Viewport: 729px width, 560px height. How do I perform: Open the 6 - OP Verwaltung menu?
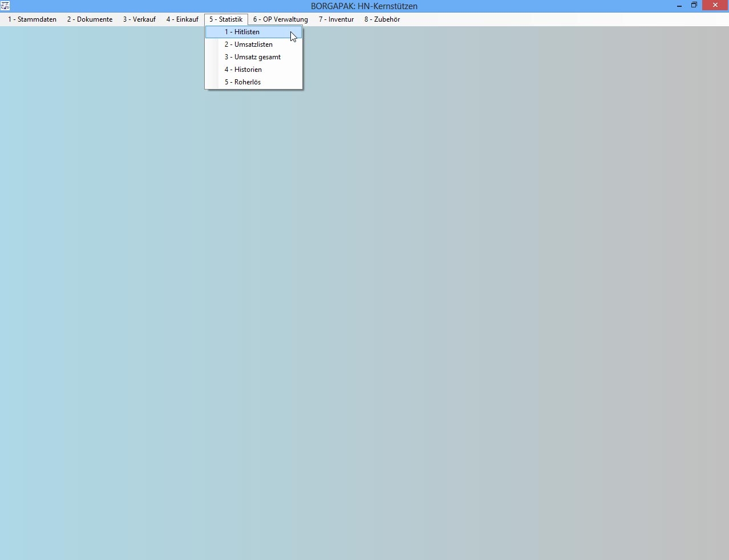281,19
